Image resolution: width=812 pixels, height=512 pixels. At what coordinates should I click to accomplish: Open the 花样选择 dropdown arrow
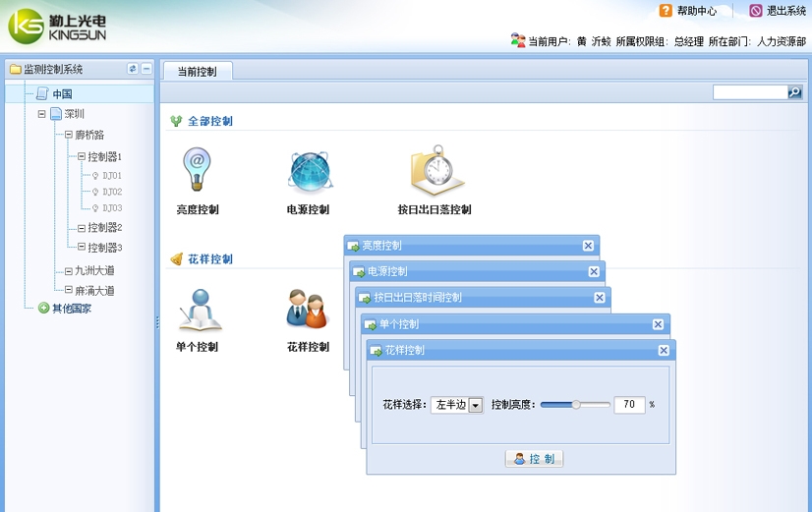click(476, 405)
